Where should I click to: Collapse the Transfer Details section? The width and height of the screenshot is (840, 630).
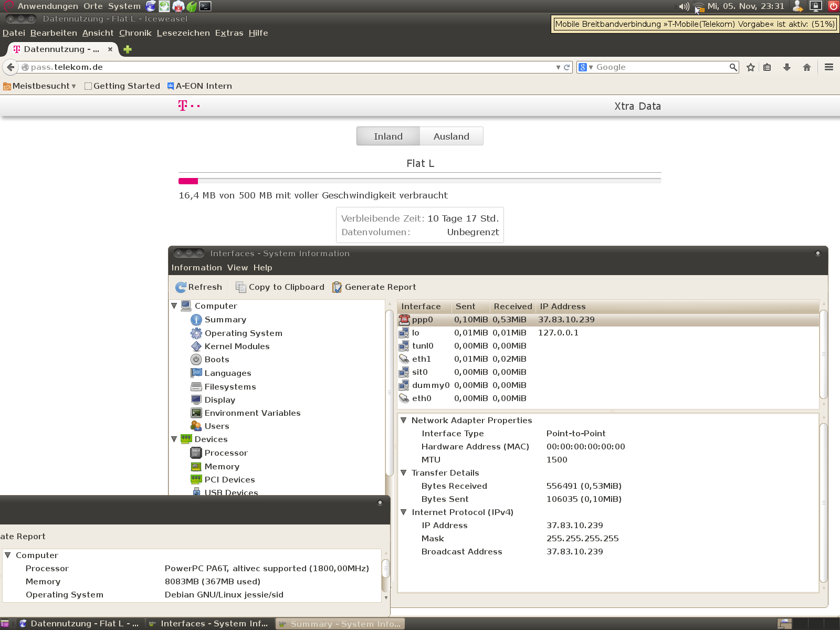coord(404,472)
